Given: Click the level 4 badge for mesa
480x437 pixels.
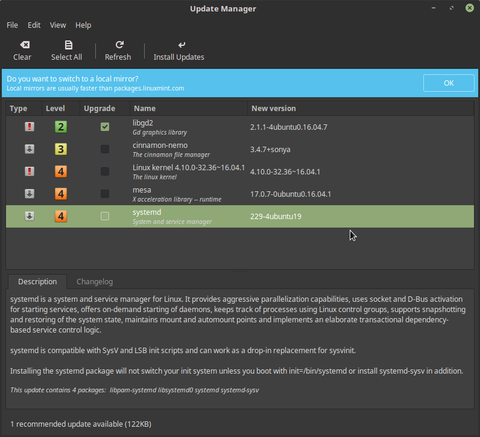Looking at the screenshot, I should [x=61, y=194].
